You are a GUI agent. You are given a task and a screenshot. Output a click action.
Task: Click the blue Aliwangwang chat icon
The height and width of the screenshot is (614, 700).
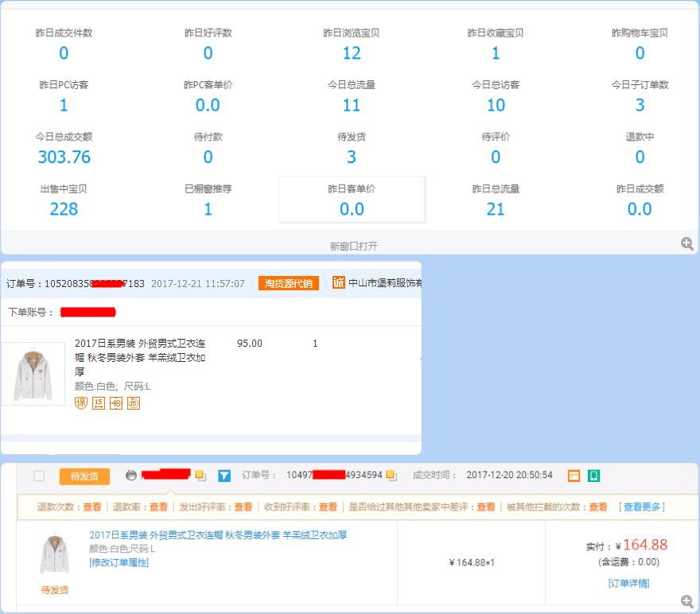click(x=225, y=477)
